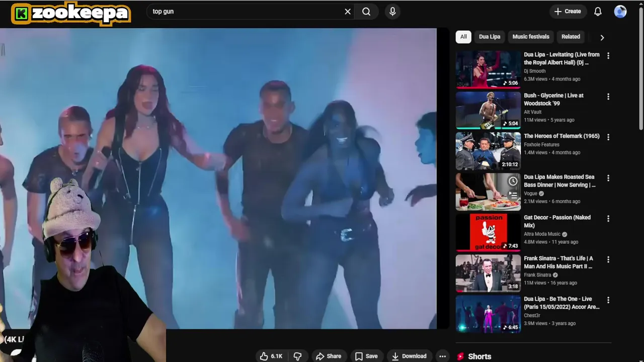Like the video with thumbs up
Viewport: 644px width, 362px height.
[271, 356]
